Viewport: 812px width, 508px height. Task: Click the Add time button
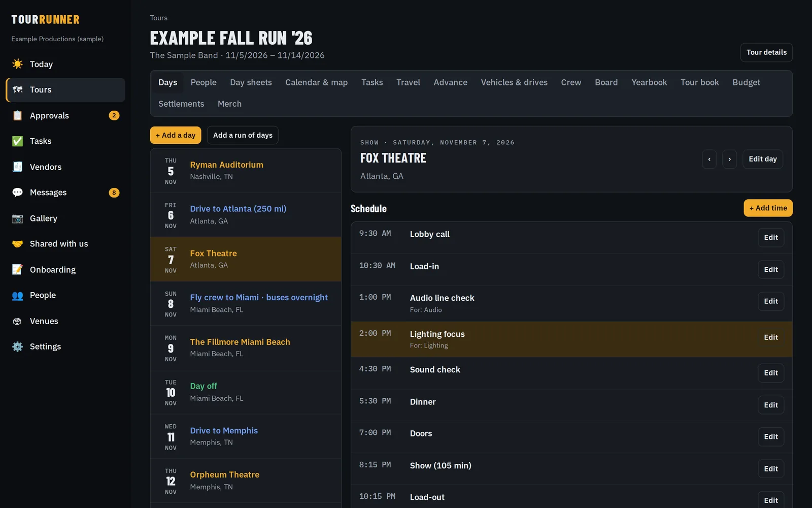(x=768, y=208)
